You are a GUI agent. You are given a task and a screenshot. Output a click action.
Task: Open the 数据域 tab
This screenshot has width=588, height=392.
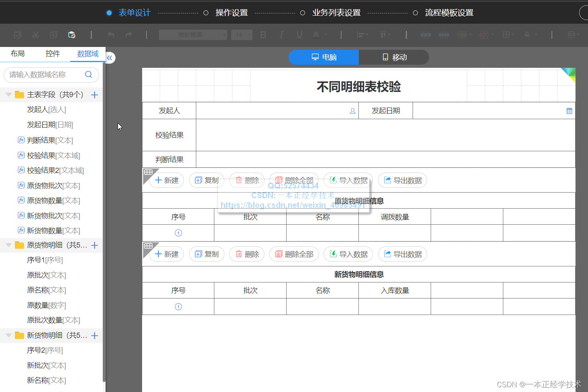tap(88, 54)
